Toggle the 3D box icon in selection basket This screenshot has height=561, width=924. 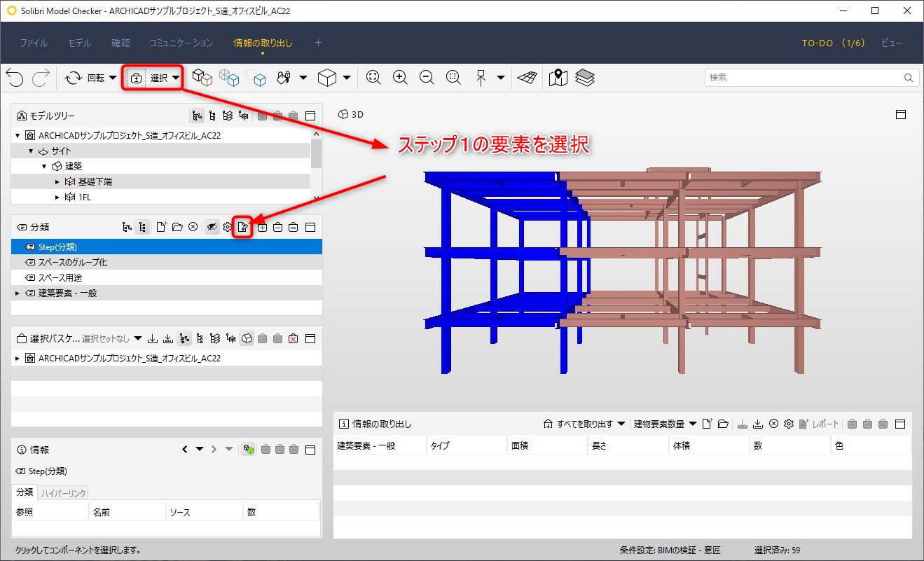(247, 338)
